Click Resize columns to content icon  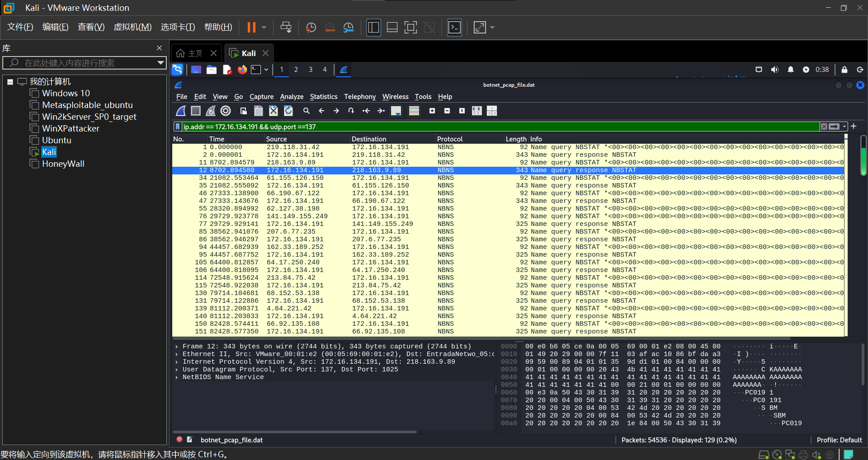[x=477, y=111]
